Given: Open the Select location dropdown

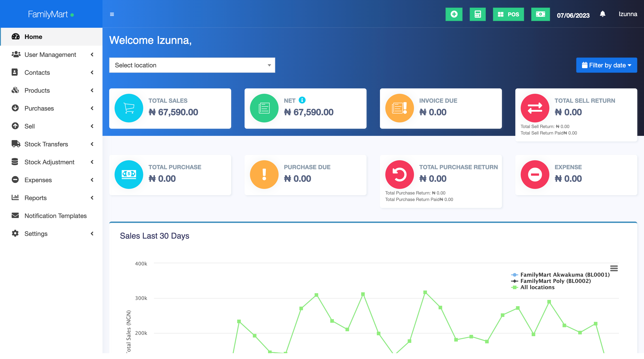Looking at the screenshot, I should tap(192, 65).
